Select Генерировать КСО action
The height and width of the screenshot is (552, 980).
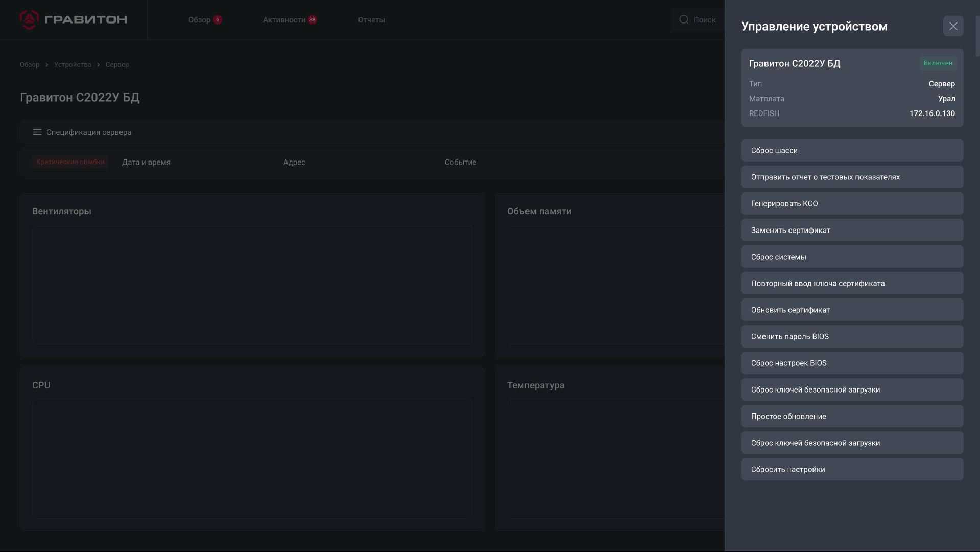(x=852, y=204)
